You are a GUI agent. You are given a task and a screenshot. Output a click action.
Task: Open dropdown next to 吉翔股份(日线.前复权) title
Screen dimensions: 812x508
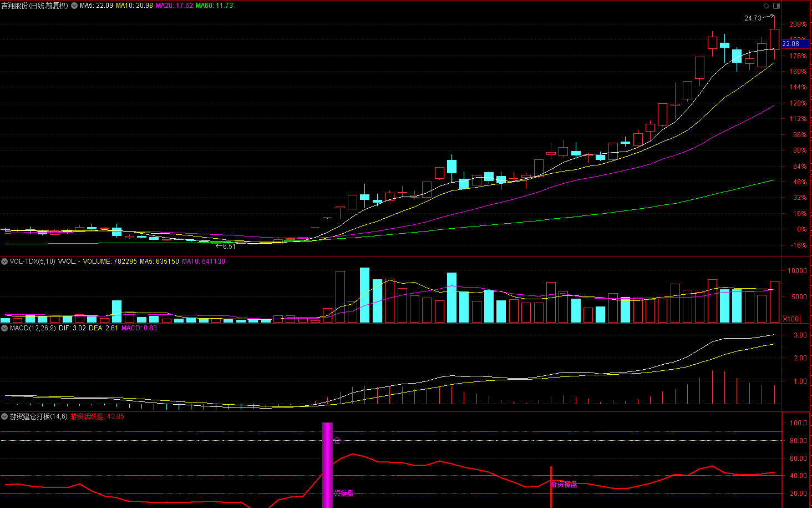pyautogui.click(x=74, y=6)
